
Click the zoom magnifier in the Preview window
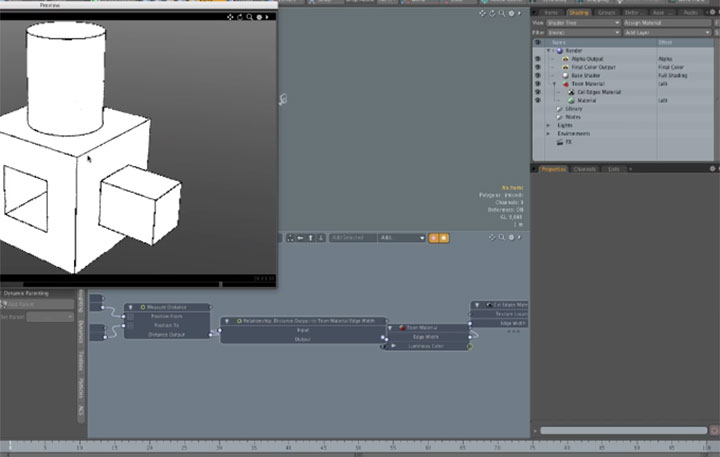249,17
